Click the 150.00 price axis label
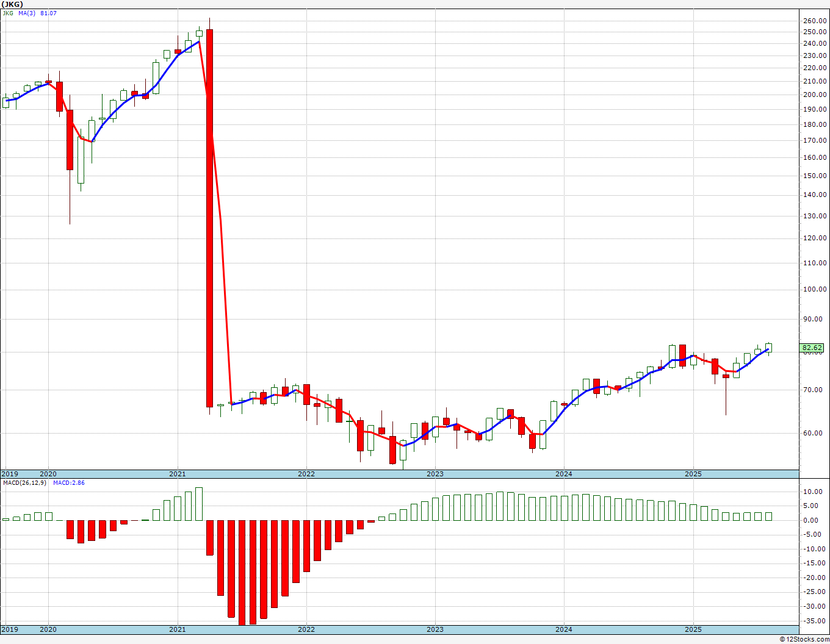Screen dimensions: 830x644 pos(815,176)
